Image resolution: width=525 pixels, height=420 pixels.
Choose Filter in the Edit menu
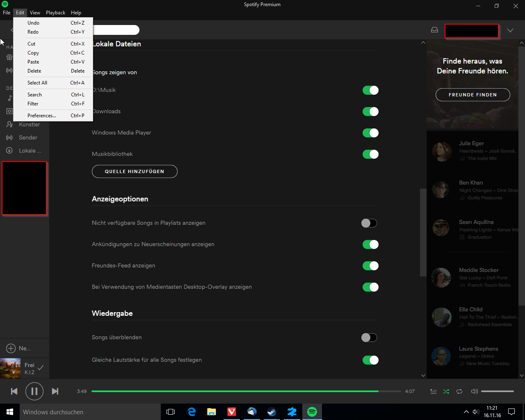pyautogui.click(x=53, y=104)
